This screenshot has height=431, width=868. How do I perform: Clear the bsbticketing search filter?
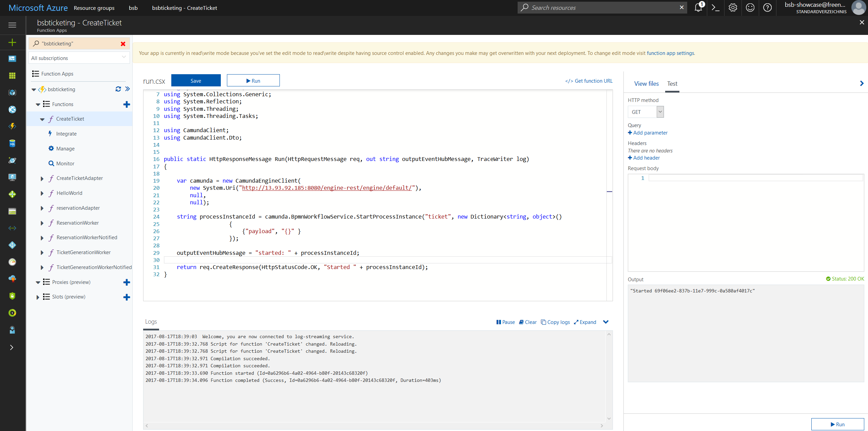[123, 44]
